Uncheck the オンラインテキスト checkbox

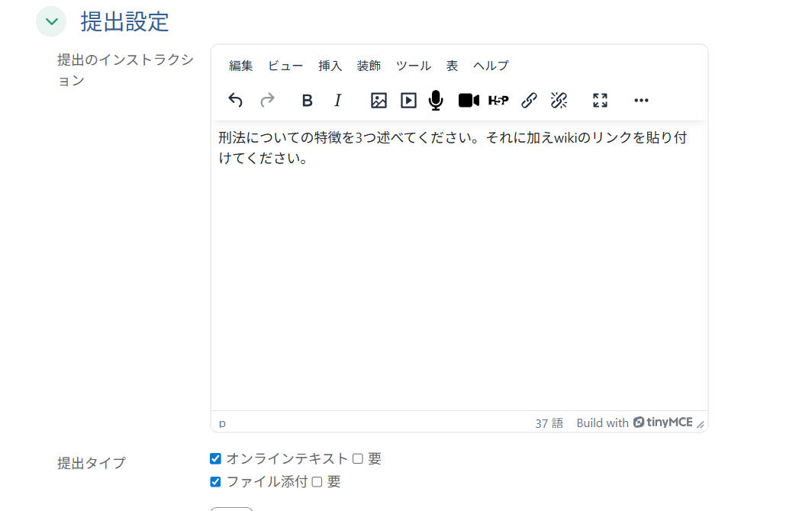point(214,458)
